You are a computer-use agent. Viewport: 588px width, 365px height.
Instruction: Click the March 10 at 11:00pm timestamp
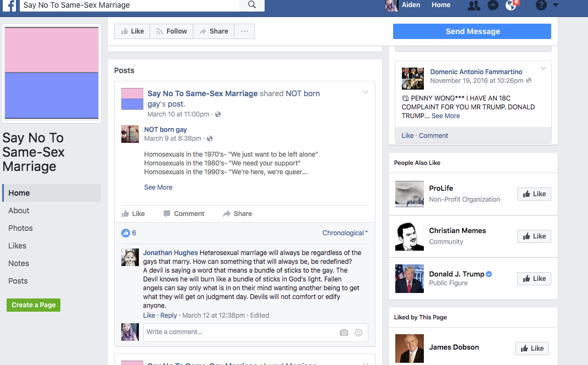pos(178,114)
